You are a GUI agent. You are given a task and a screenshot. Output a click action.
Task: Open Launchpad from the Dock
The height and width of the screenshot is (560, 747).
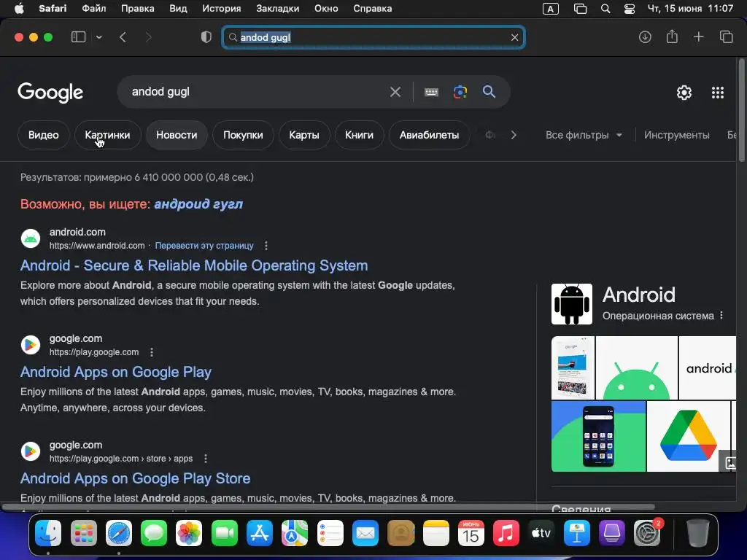[x=84, y=532]
